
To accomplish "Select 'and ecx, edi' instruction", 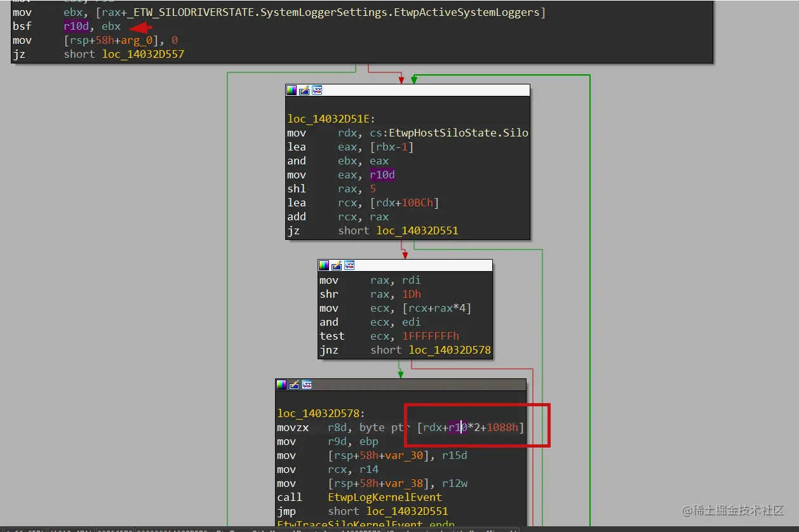I will pyautogui.click(x=370, y=322).
